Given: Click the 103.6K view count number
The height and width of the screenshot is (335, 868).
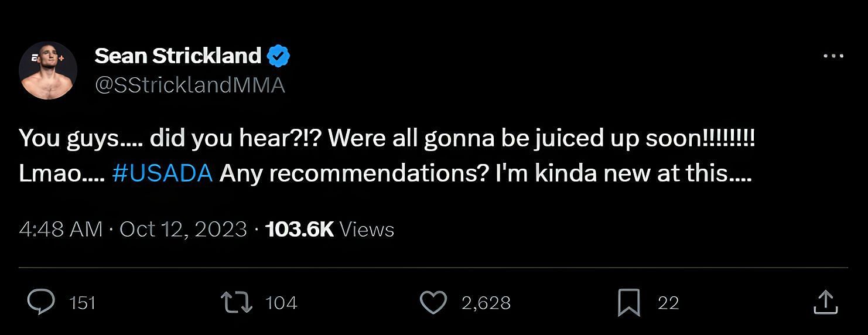Looking at the screenshot, I should coord(299,229).
